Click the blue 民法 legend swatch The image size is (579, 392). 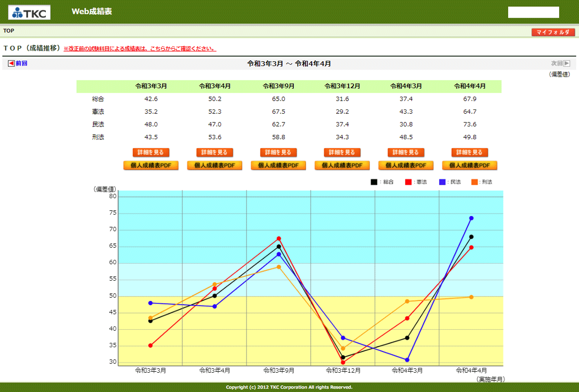(442, 182)
